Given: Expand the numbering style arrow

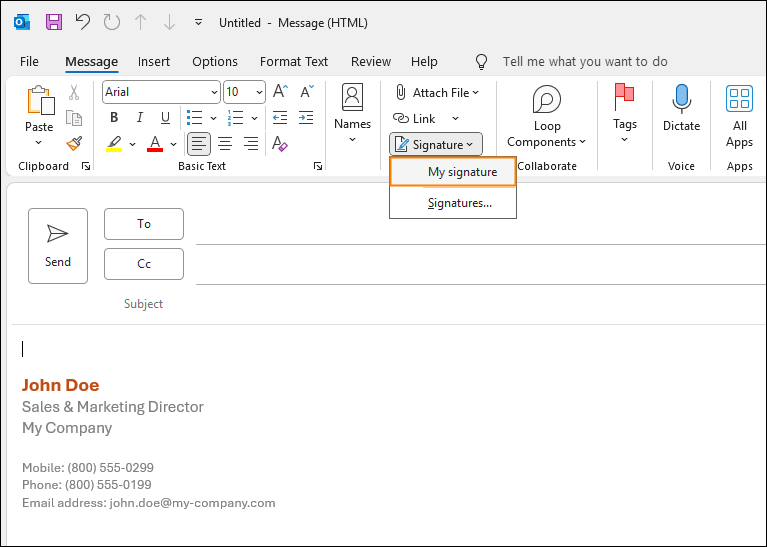Looking at the screenshot, I should click(254, 118).
